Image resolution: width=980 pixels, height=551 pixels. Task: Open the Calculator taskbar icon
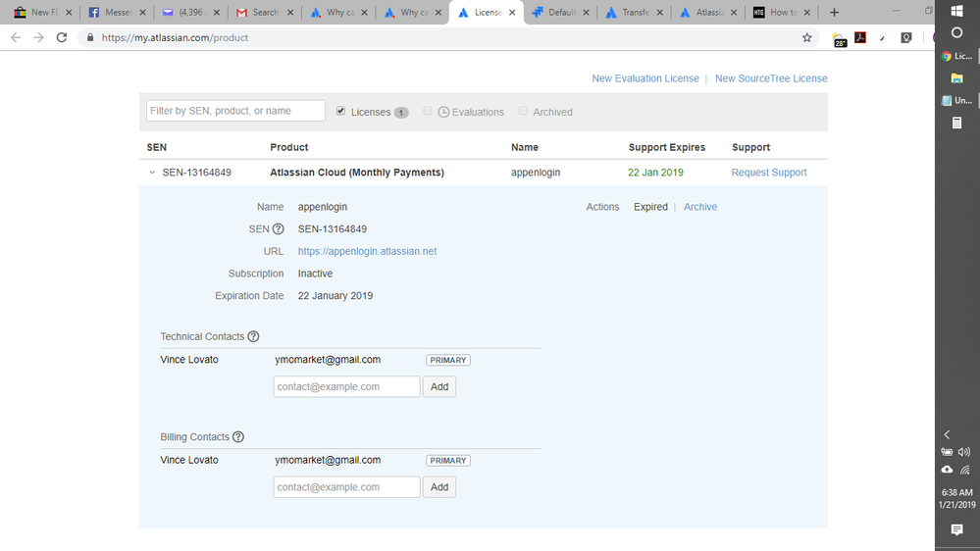[956, 124]
